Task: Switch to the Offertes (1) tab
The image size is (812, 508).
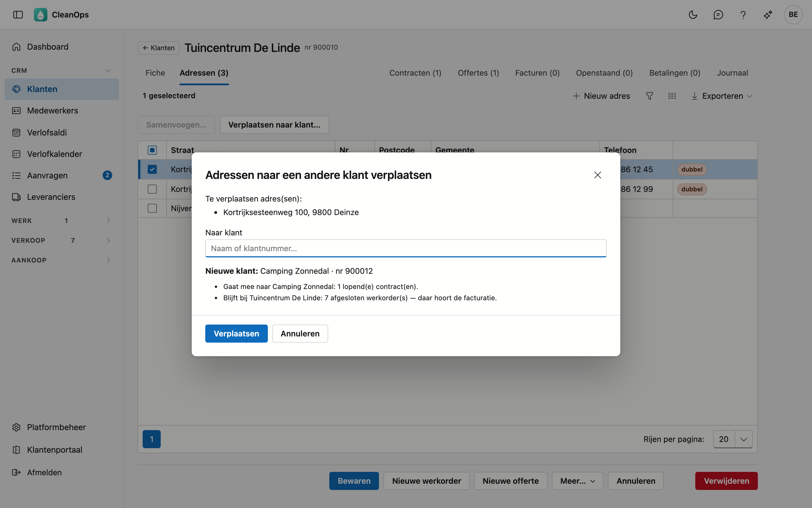Action: pyautogui.click(x=478, y=73)
